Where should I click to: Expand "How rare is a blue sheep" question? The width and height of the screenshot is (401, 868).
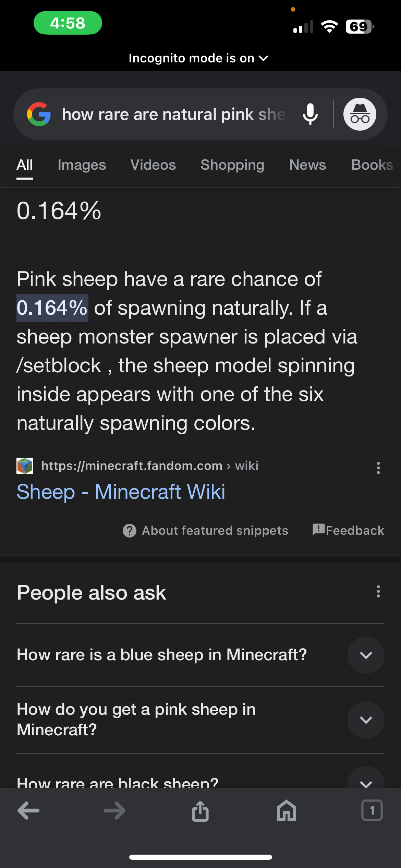pos(366,655)
